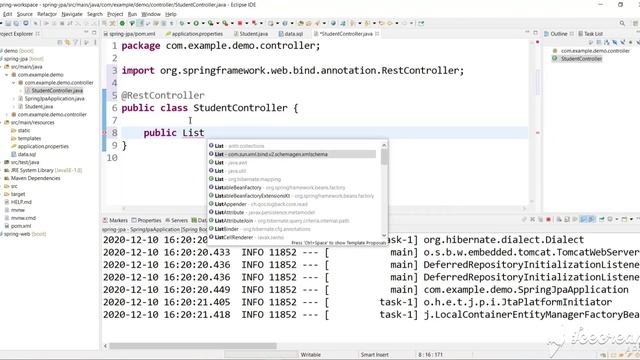
Task: Expand JRE System Library node
Action: (x=1, y=170)
